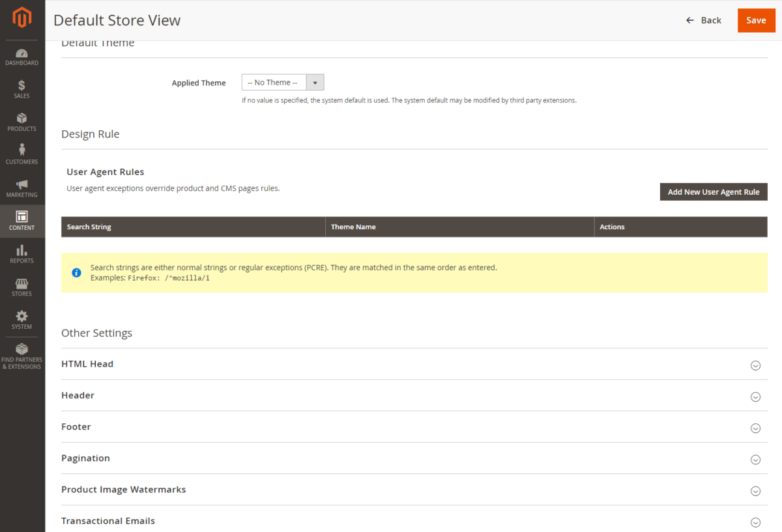Expand the Header section
The height and width of the screenshot is (532, 782).
(x=755, y=397)
